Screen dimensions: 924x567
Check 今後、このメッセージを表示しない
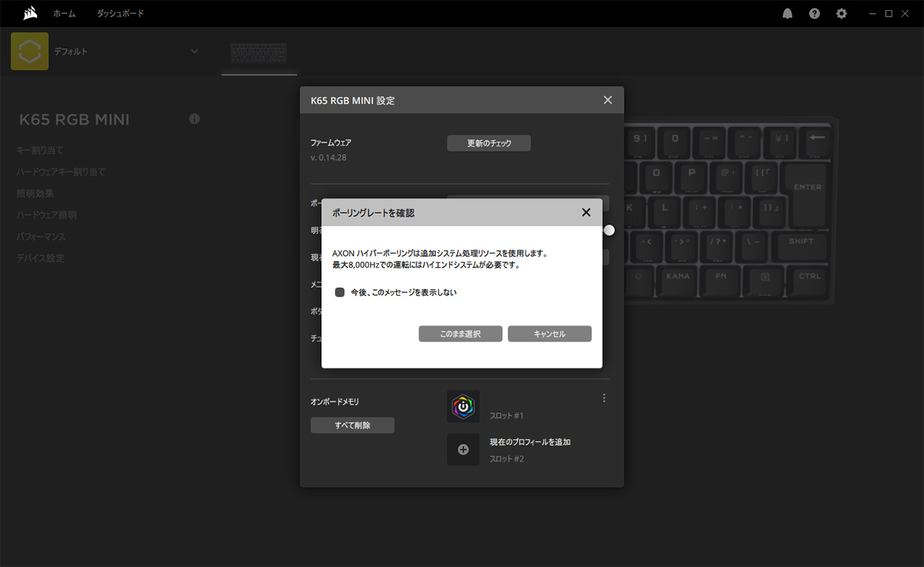point(339,292)
